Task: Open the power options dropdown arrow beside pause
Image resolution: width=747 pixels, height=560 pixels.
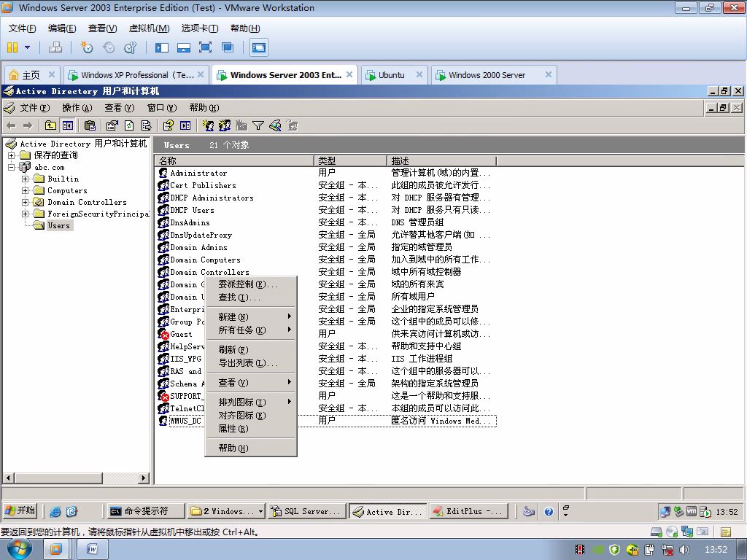Action: click(x=27, y=47)
